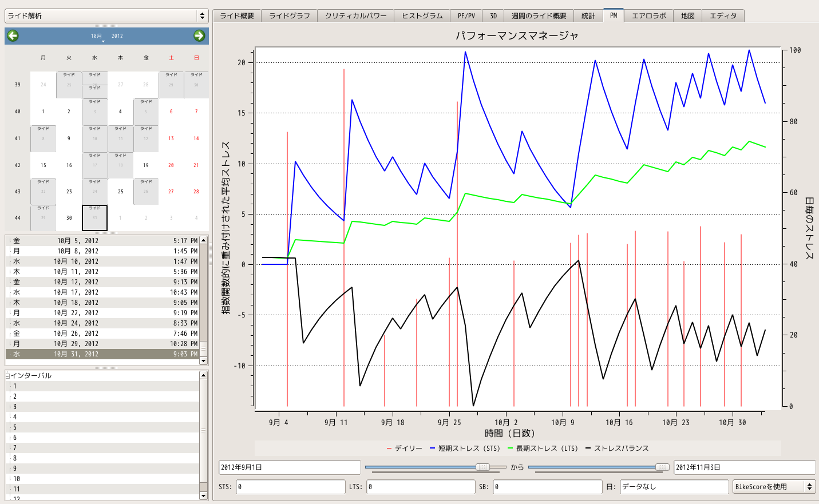Click the ストレスバランス legend entry
The image size is (819, 504).
(617, 449)
